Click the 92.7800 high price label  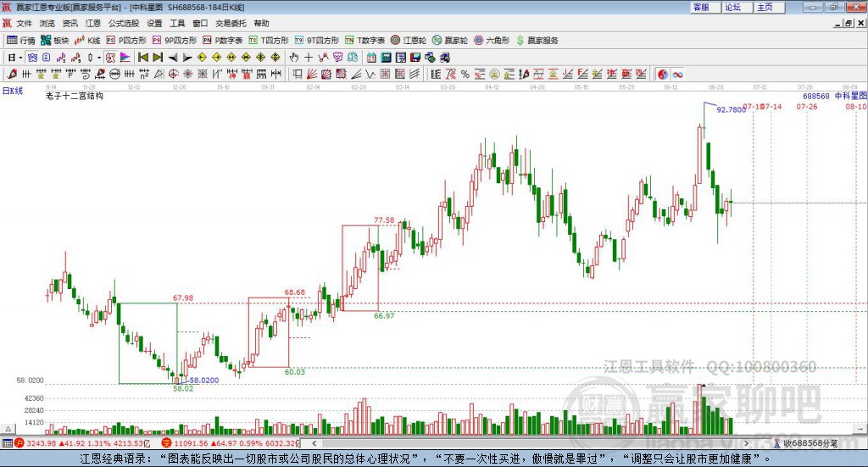[731, 109]
